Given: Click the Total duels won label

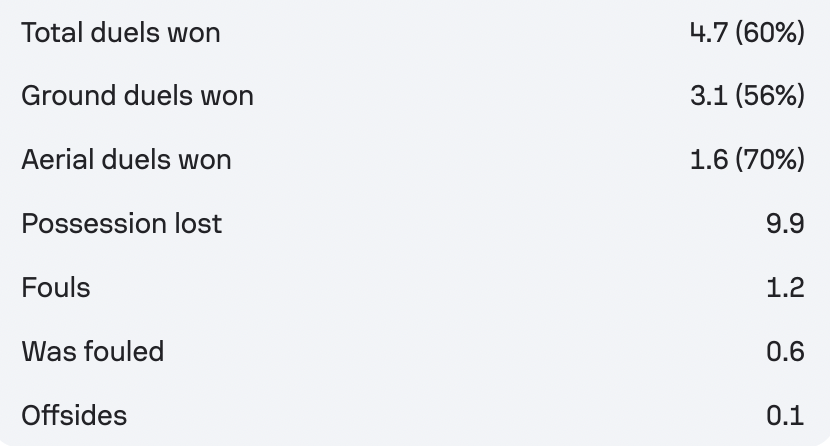Looking at the screenshot, I should [121, 33].
